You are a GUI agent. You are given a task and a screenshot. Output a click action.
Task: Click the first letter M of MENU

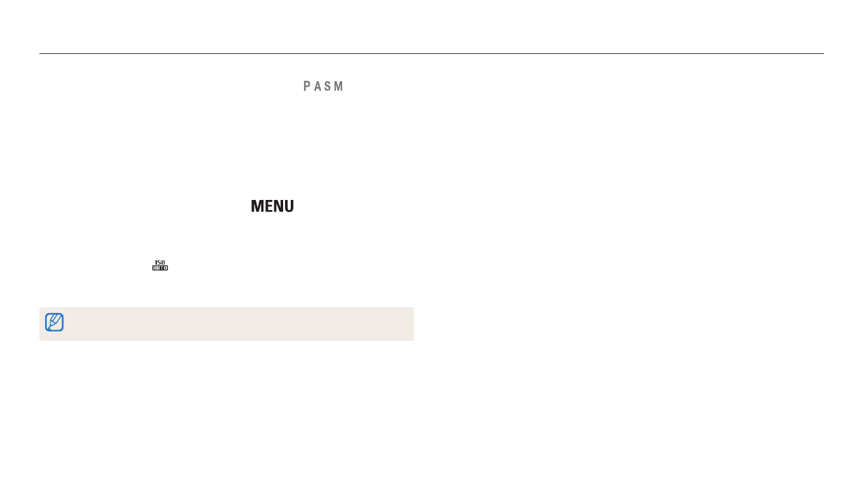(x=257, y=206)
